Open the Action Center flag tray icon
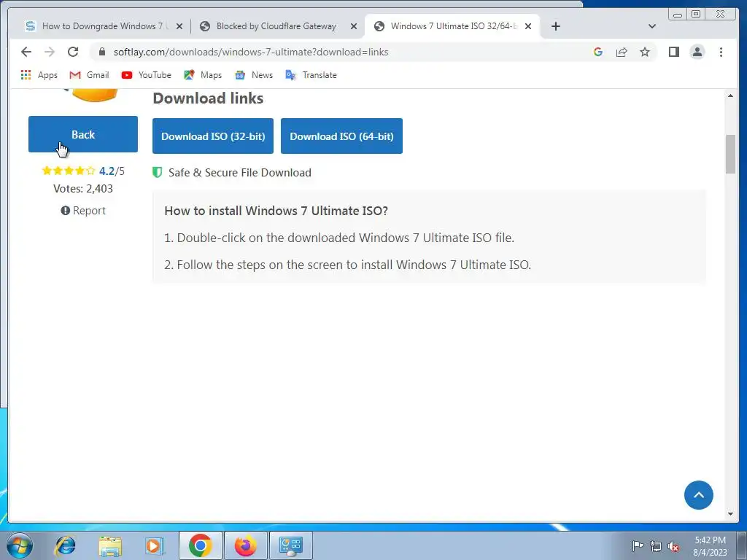 638,546
